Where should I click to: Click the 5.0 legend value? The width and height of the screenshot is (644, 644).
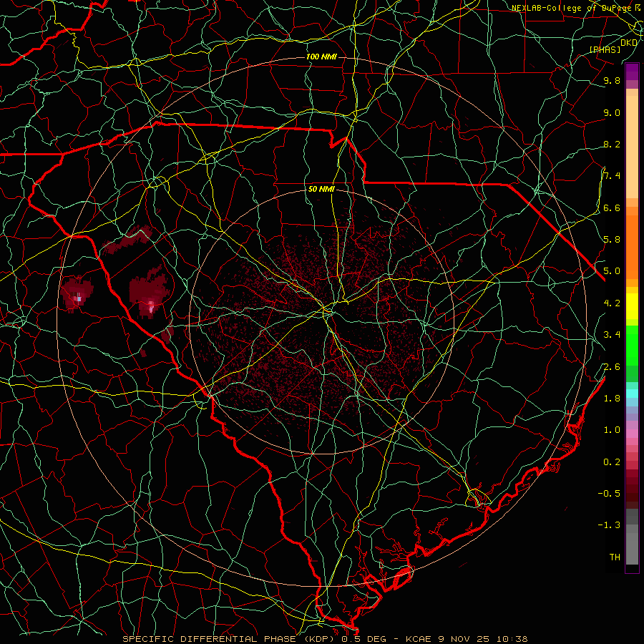coord(612,271)
